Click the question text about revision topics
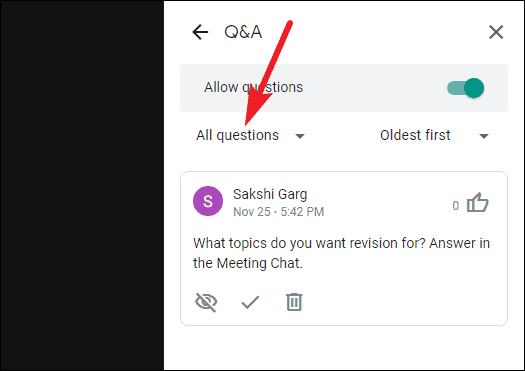Viewport: 525px width, 371px height. [x=342, y=253]
